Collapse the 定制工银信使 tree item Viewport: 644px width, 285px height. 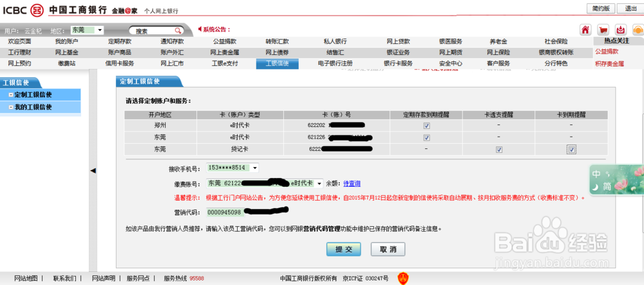(x=10, y=95)
